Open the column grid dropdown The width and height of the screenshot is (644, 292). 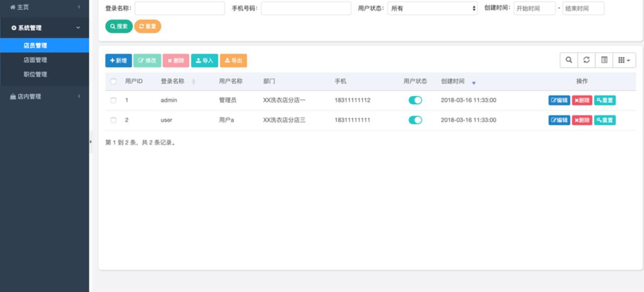tap(624, 60)
